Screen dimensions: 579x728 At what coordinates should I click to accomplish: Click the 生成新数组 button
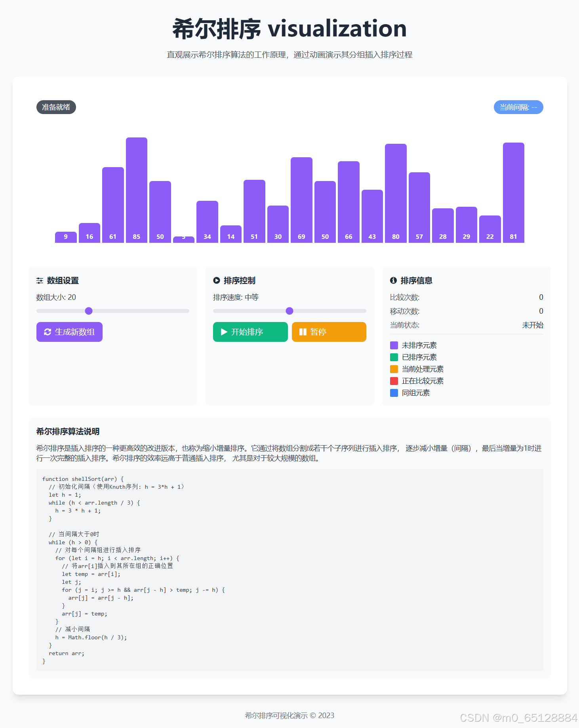(69, 332)
